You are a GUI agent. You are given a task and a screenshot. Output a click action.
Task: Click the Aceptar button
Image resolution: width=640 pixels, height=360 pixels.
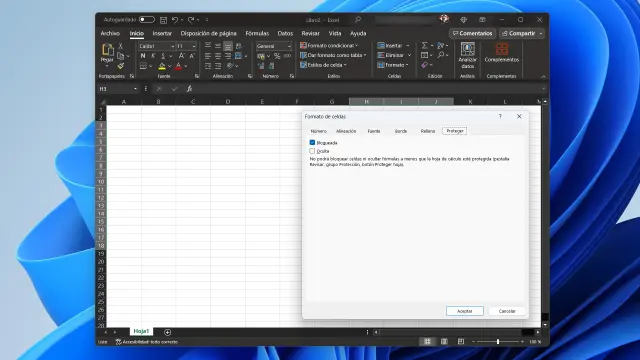coord(464,311)
